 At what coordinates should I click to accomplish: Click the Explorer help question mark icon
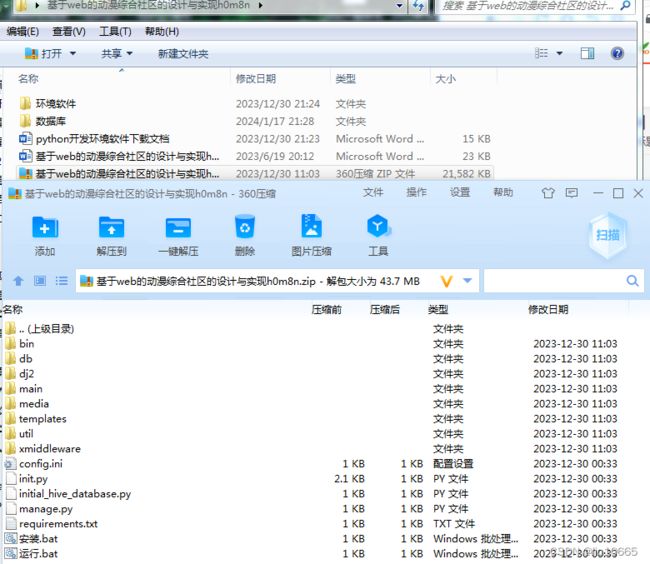(x=617, y=53)
